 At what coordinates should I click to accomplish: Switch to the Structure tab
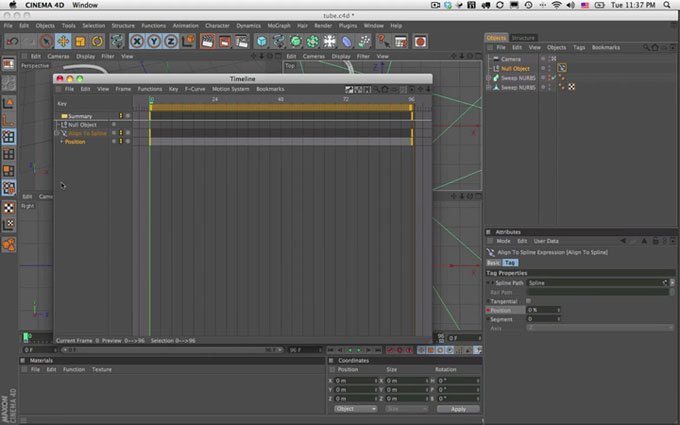523,38
